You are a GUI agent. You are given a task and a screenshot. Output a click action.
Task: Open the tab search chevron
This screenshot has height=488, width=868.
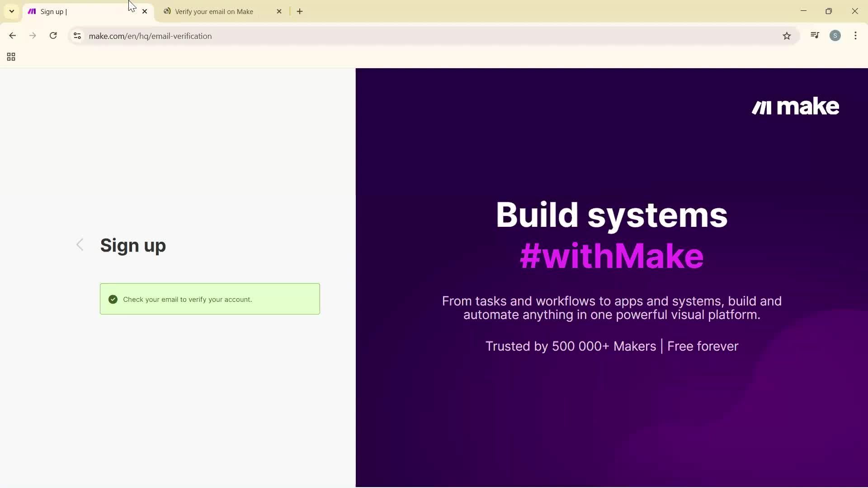(11, 11)
